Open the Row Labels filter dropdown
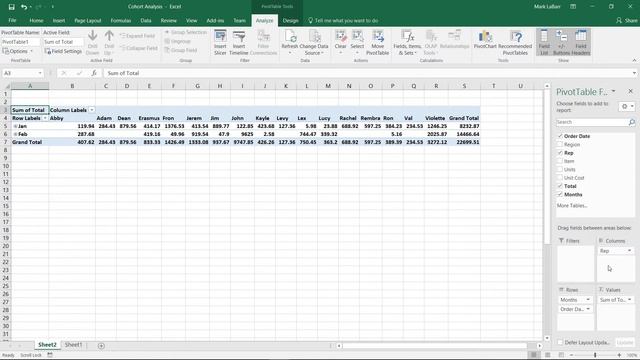Image resolution: width=640 pixels, height=360 pixels. pos(45,118)
